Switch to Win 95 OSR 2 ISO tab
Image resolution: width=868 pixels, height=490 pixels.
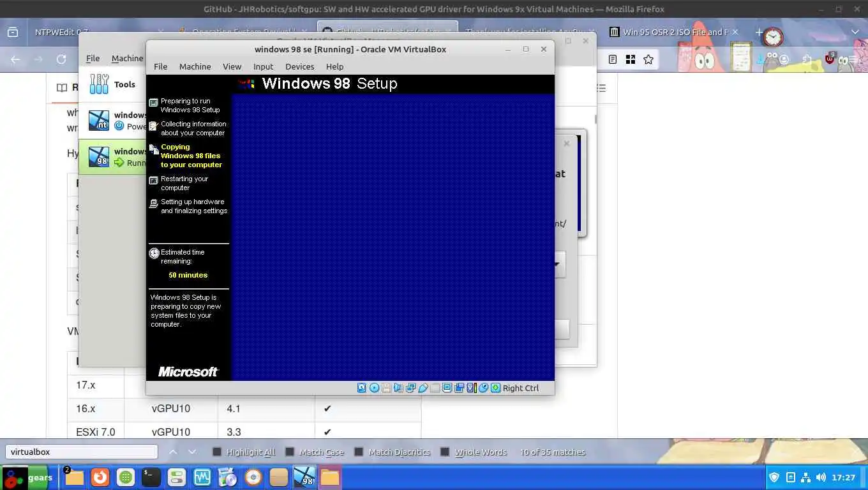pos(673,32)
